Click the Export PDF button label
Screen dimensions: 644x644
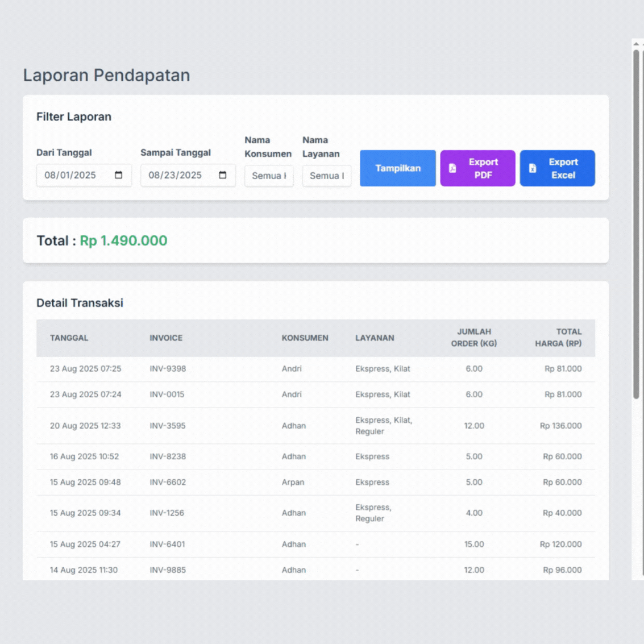point(483,168)
